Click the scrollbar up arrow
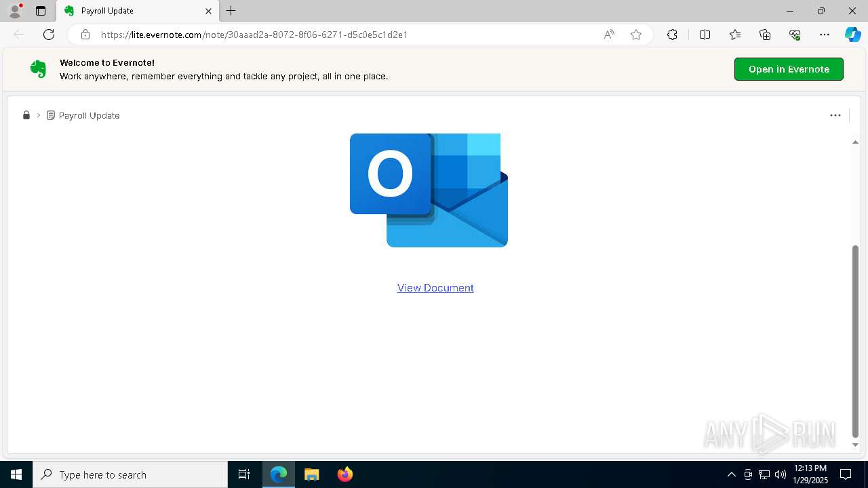 click(855, 142)
